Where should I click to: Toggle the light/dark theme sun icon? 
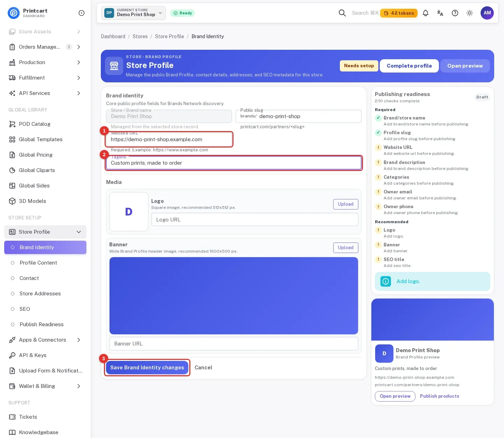[470, 13]
